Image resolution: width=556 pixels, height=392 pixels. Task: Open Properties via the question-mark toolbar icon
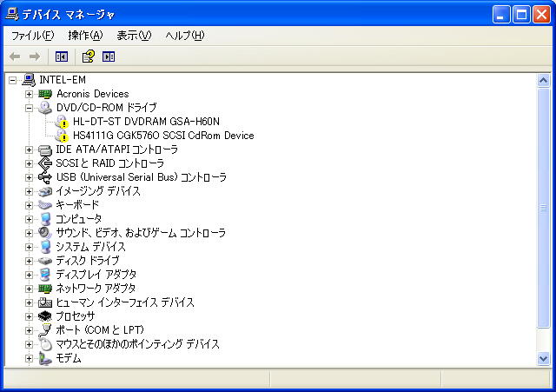[x=89, y=56]
